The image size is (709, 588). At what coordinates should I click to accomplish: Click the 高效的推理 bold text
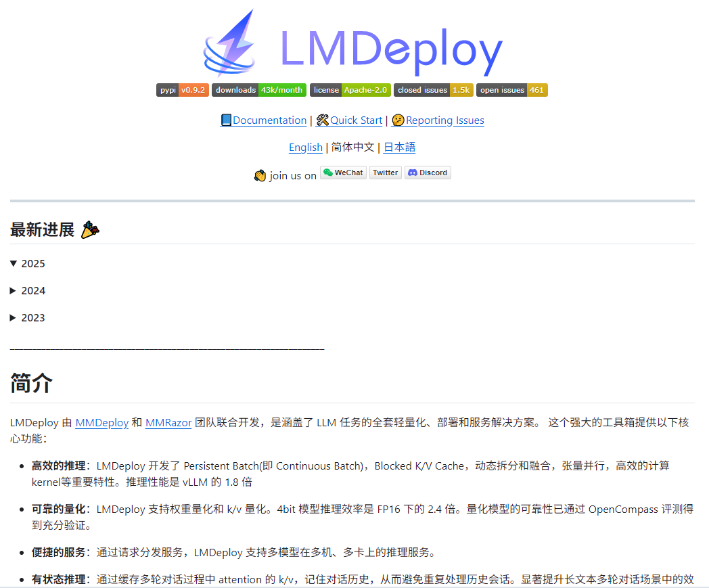pos(58,466)
